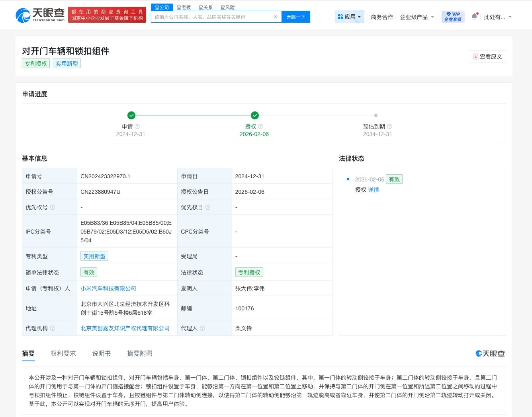Screen dimensions: 532x417
Task: Open the user account dropdown 此处有...
Action: click(497, 17)
